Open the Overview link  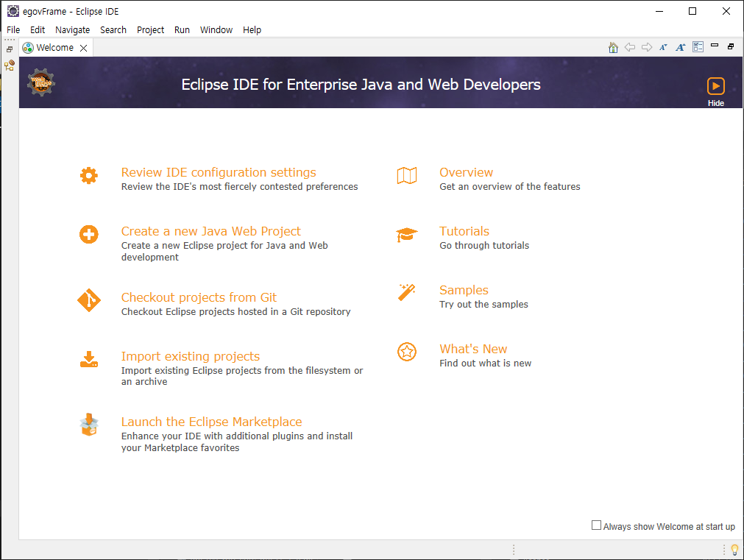tap(466, 172)
